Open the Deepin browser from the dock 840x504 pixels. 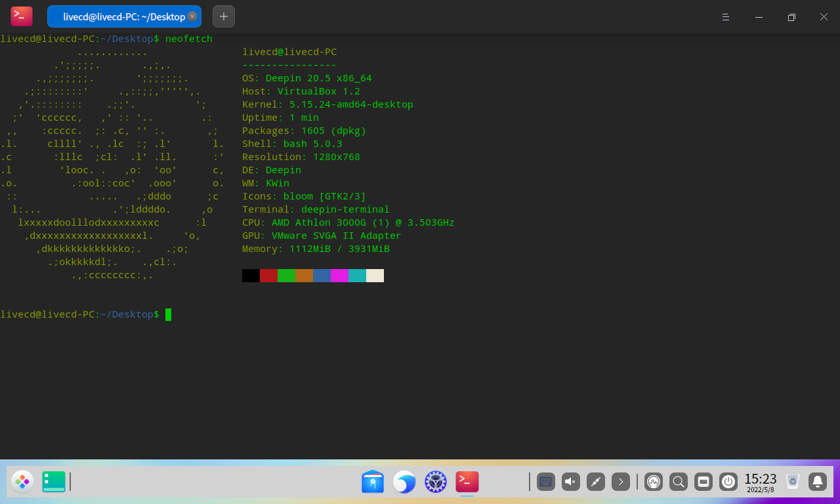[x=404, y=482]
